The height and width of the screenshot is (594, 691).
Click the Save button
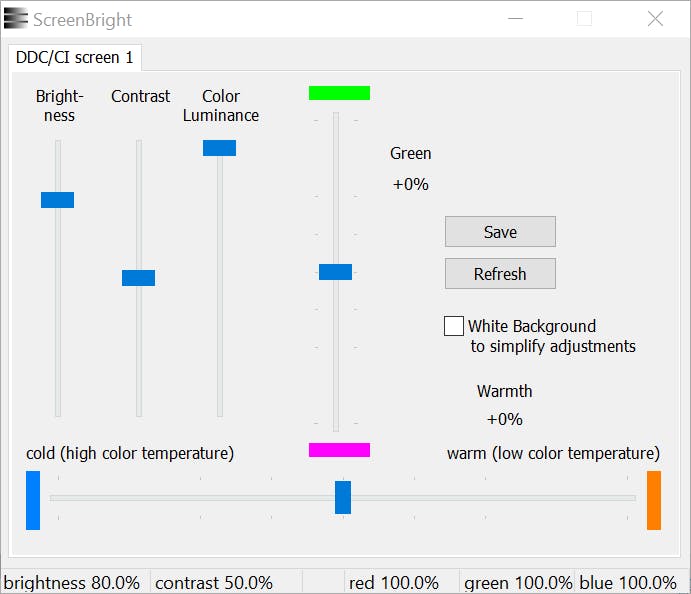(x=500, y=232)
